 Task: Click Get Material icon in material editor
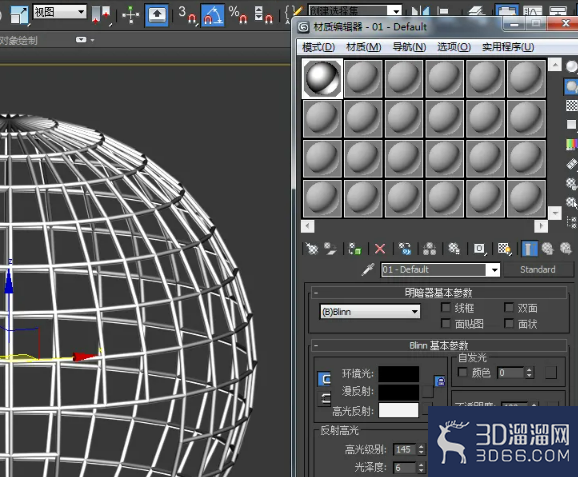[x=312, y=249]
